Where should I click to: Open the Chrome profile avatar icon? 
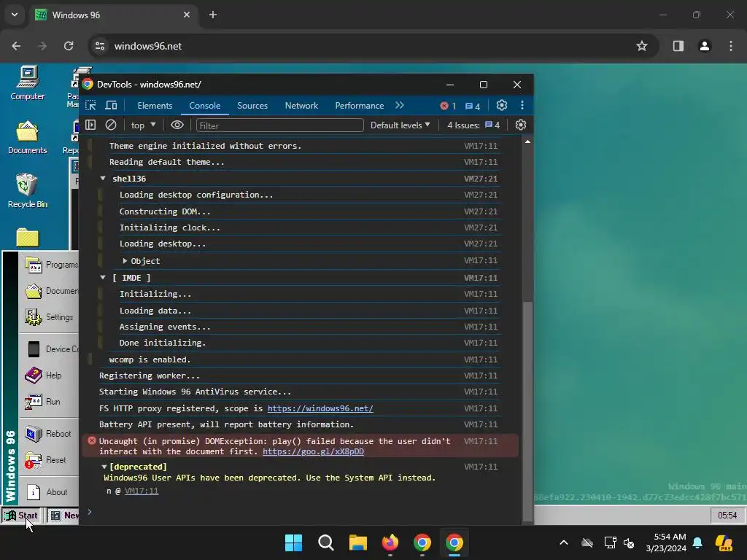click(704, 46)
